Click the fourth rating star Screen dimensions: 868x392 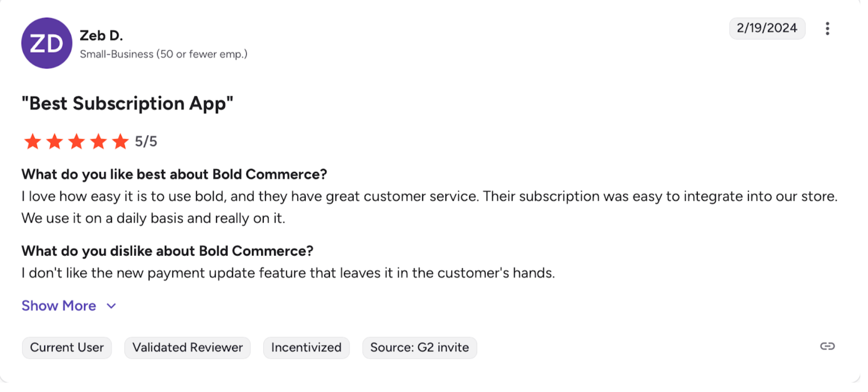(98, 142)
